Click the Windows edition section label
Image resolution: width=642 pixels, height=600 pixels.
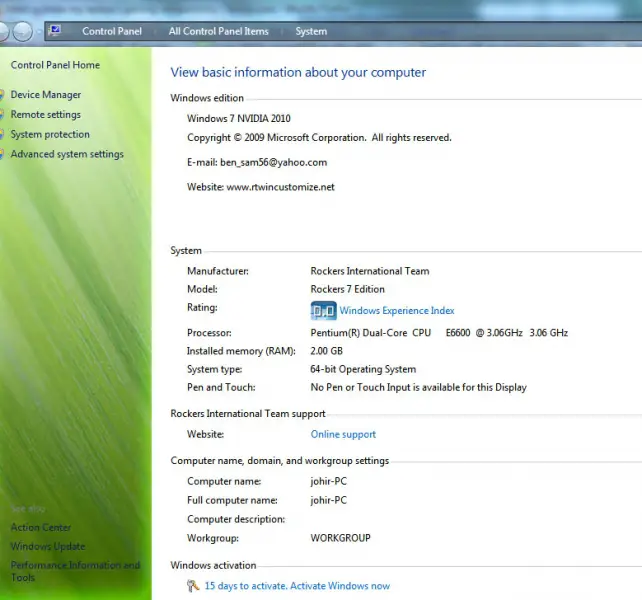(207, 98)
